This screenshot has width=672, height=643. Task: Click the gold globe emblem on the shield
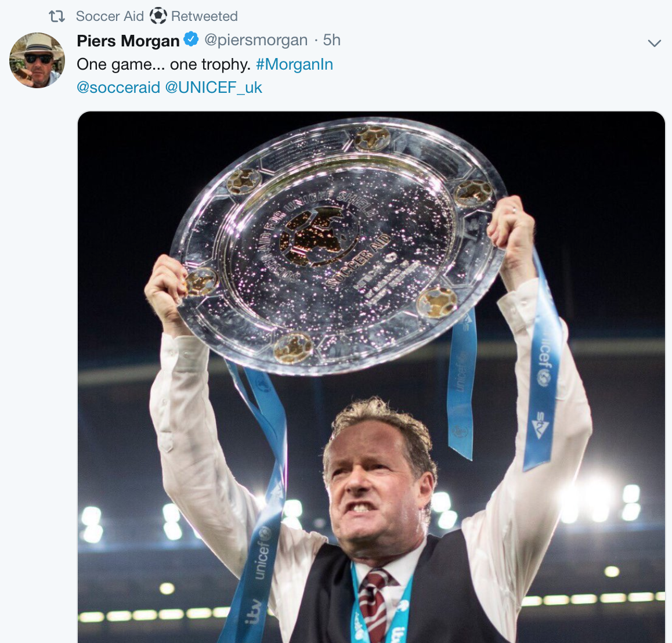pyautogui.click(x=319, y=237)
